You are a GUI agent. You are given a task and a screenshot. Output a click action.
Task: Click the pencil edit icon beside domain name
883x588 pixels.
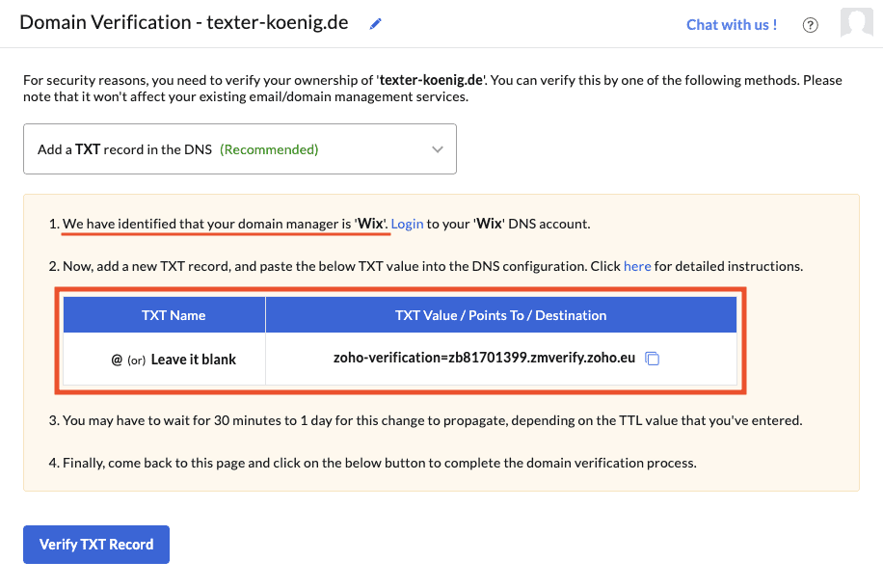point(376,24)
